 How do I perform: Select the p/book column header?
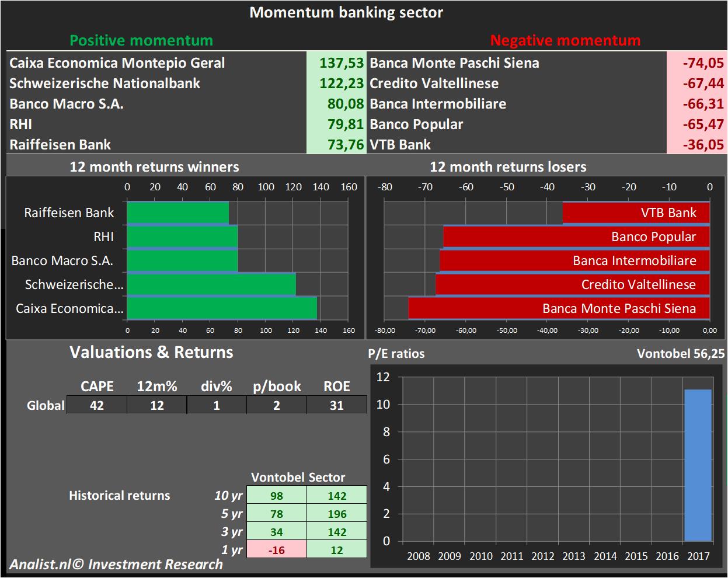277,387
